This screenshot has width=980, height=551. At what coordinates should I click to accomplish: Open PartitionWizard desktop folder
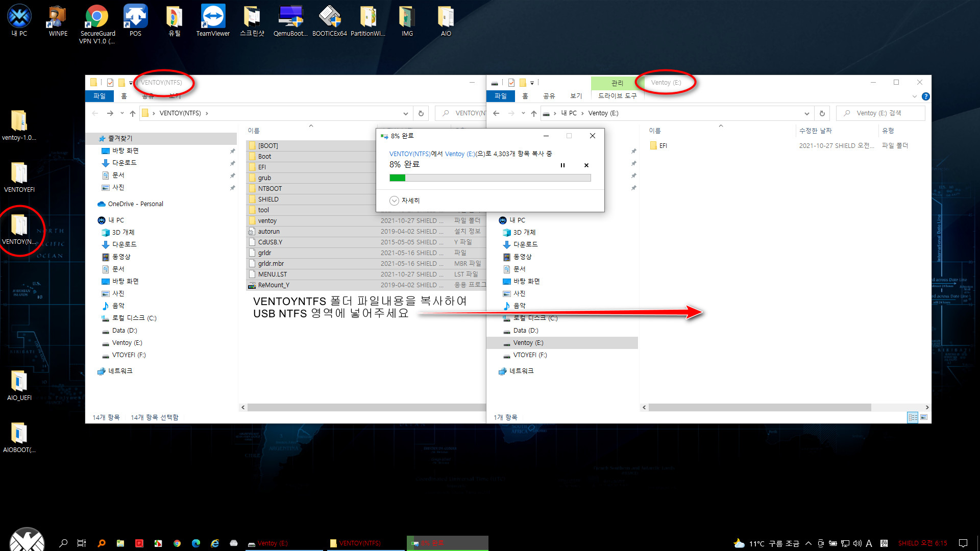(x=368, y=20)
